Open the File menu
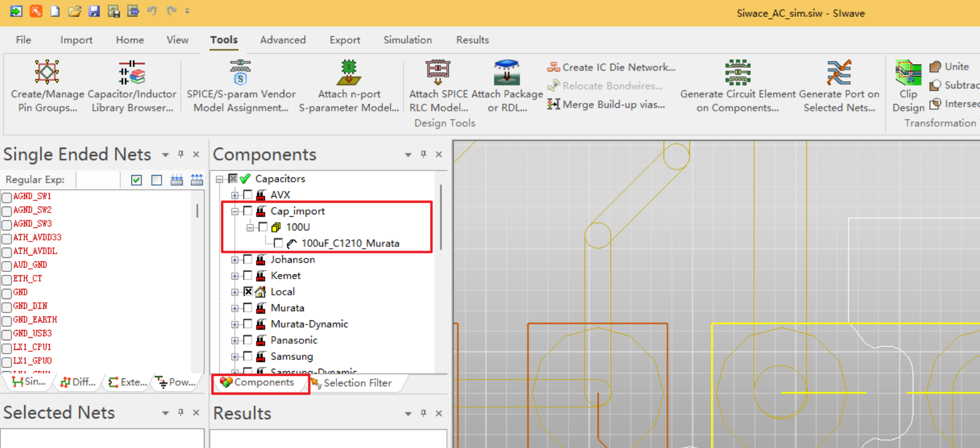Viewport: 980px width, 448px height. 24,40
